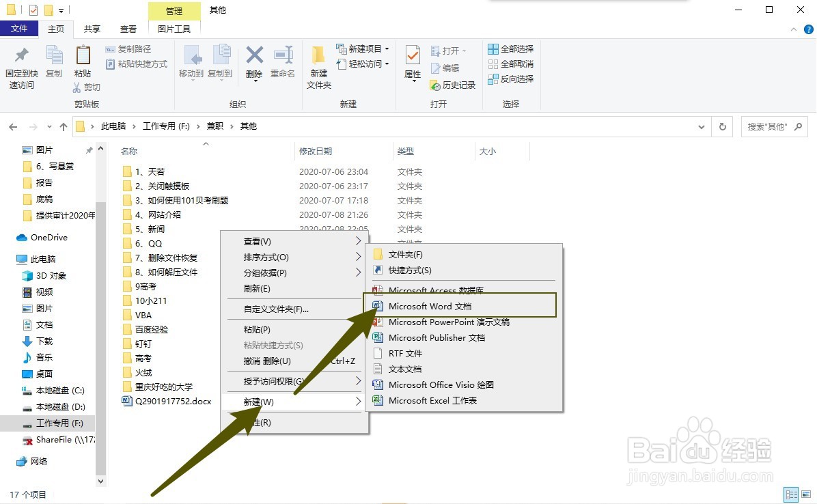Image resolution: width=817 pixels, height=504 pixels.
Task: Click Select none (全部取消)
Action: [x=511, y=64]
